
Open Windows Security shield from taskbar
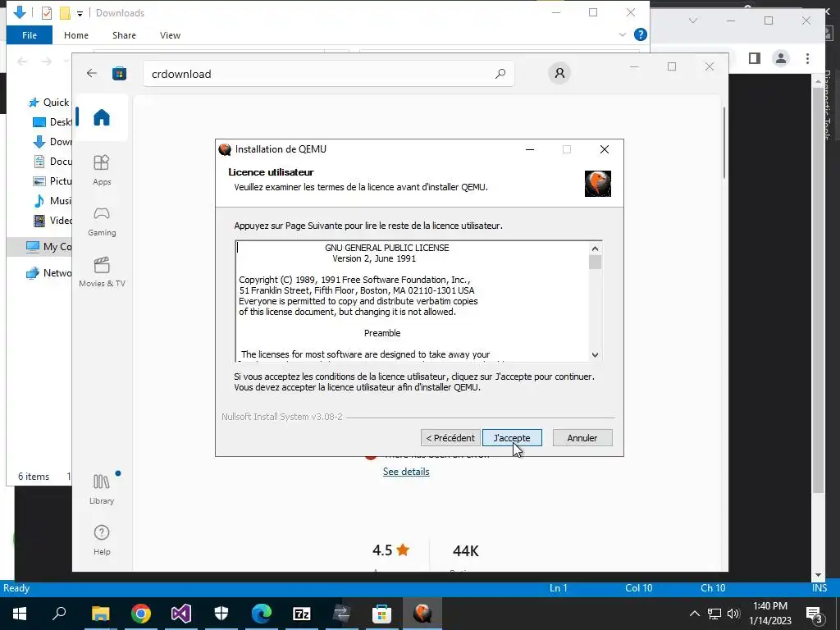(x=221, y=614)
